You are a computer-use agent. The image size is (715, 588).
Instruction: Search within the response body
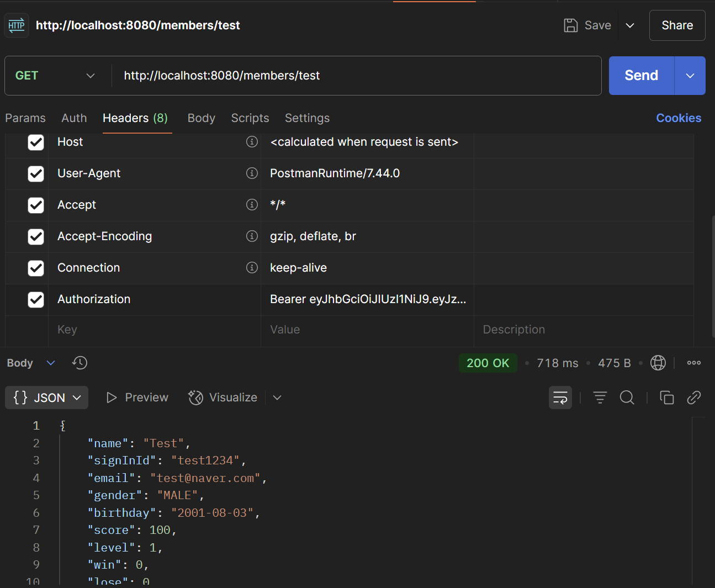click(x=627, y=398)
